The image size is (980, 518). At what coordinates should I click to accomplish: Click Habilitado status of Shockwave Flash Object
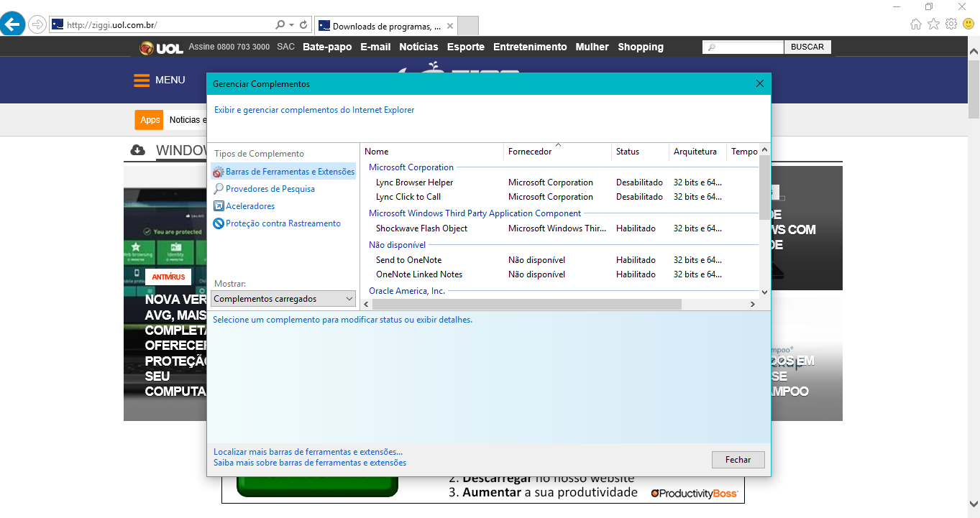tap(636, 228)
